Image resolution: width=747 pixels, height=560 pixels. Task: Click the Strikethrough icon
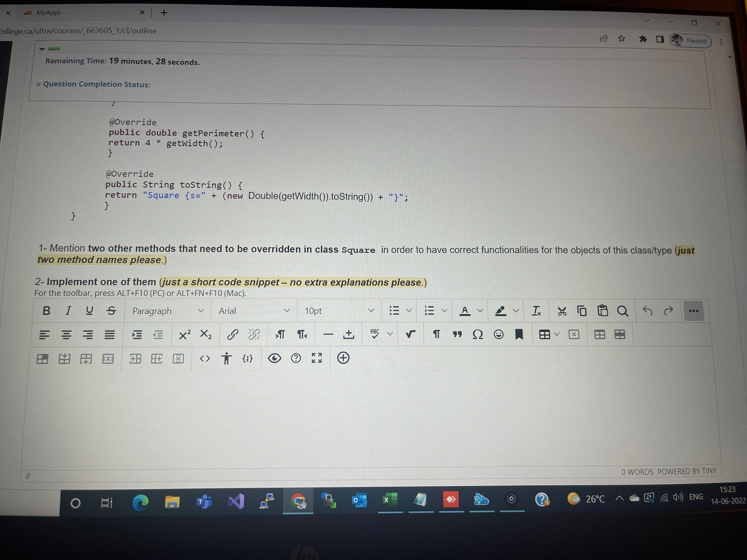click(x=111, y=311)
